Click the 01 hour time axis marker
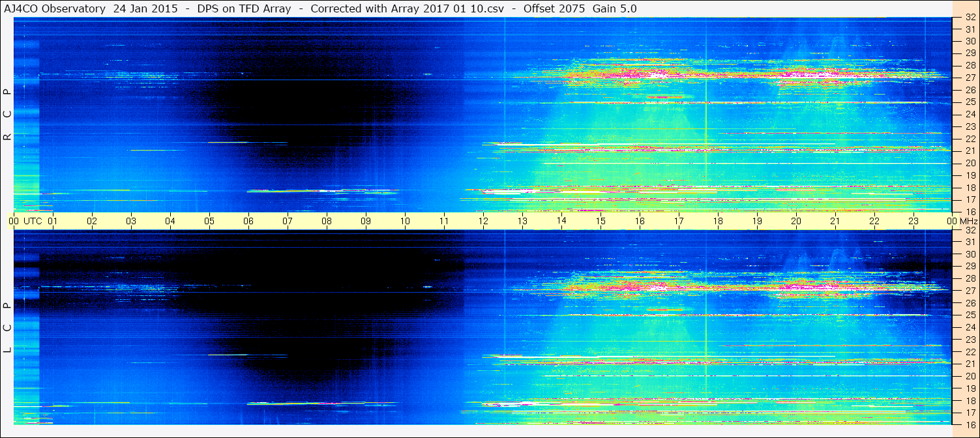The height and width of the screenshot is (438, 980). (x=53, y=221)
